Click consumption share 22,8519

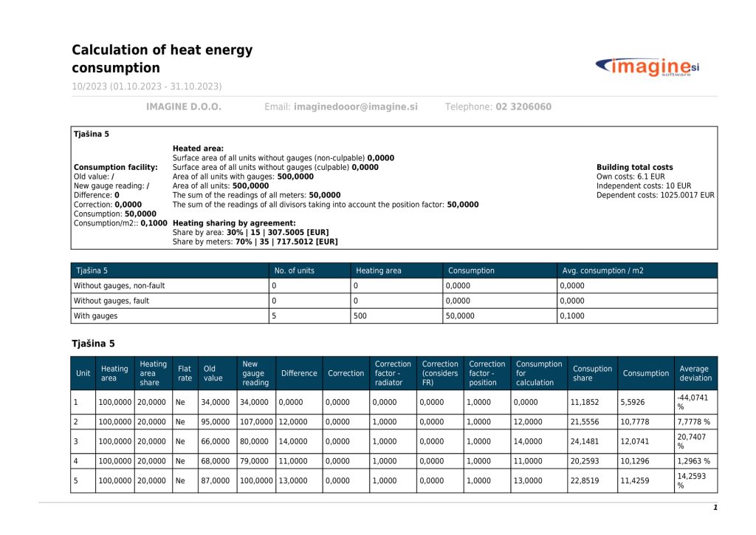pyautogui.click(x=585, y=480)
